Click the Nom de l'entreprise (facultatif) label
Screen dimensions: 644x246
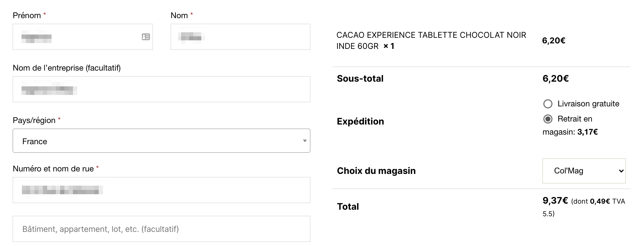67,68
